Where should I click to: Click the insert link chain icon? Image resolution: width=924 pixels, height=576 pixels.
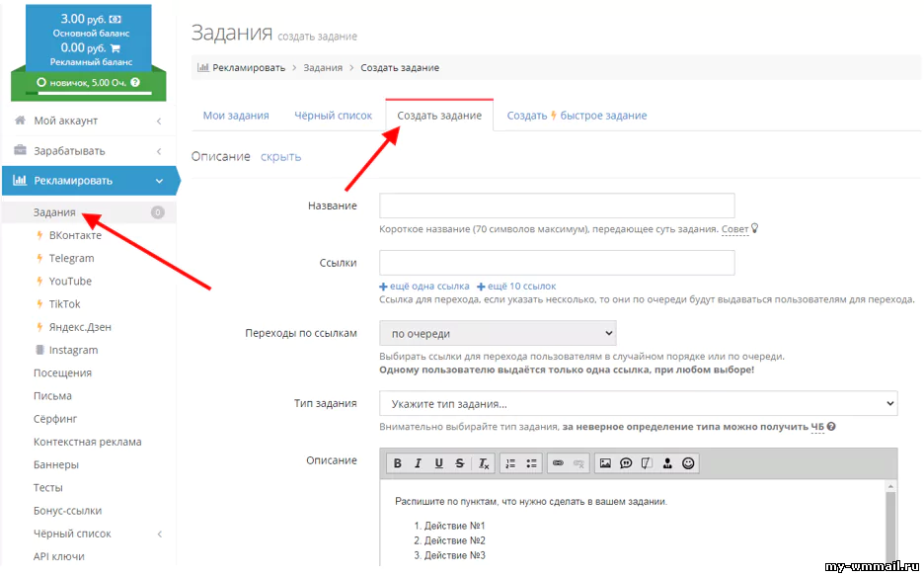click(x=558, y=462)
